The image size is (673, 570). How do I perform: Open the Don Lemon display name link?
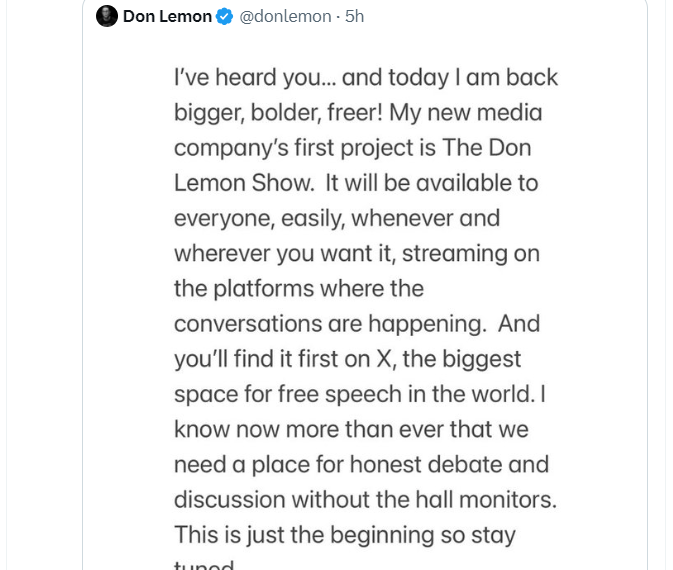(167, 17)
